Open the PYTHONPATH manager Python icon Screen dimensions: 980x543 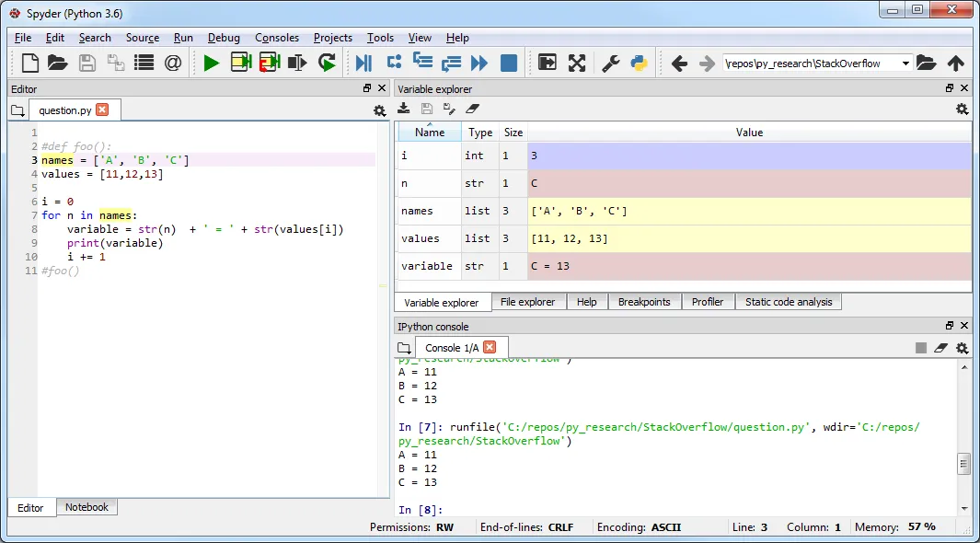tap(639, 63)
